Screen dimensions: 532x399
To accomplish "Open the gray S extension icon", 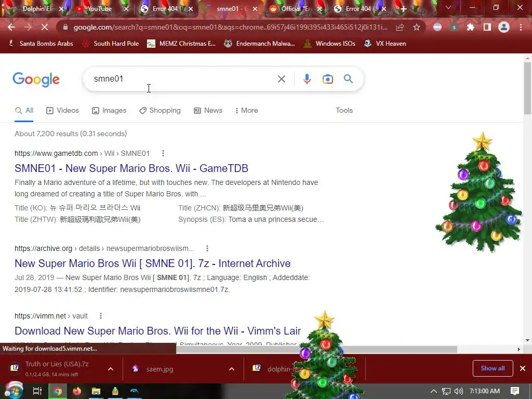I will pos(454,27).
